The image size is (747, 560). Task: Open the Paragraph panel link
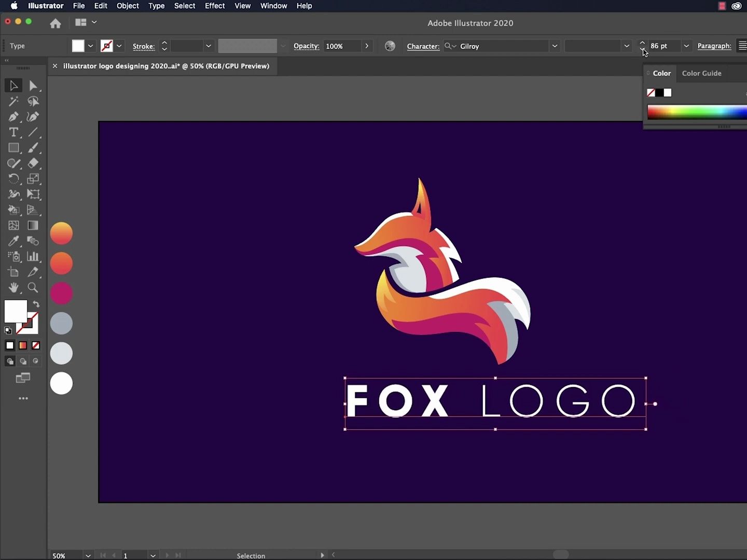(x=714, y=46)
